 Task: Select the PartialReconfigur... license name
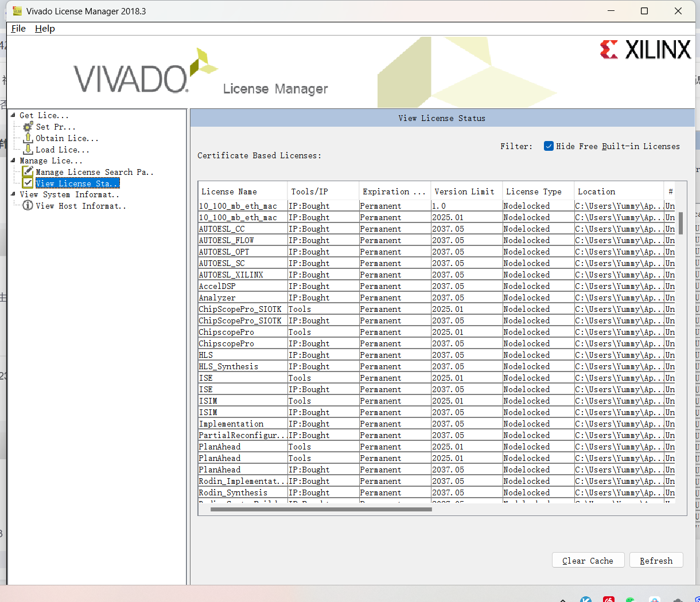pyautogui.click(x=243, y=435)
